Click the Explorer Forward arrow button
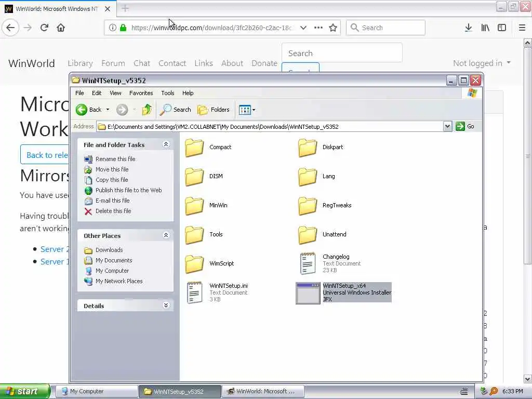Viewport: 532px width, 399px height. [x=122, y=110]
